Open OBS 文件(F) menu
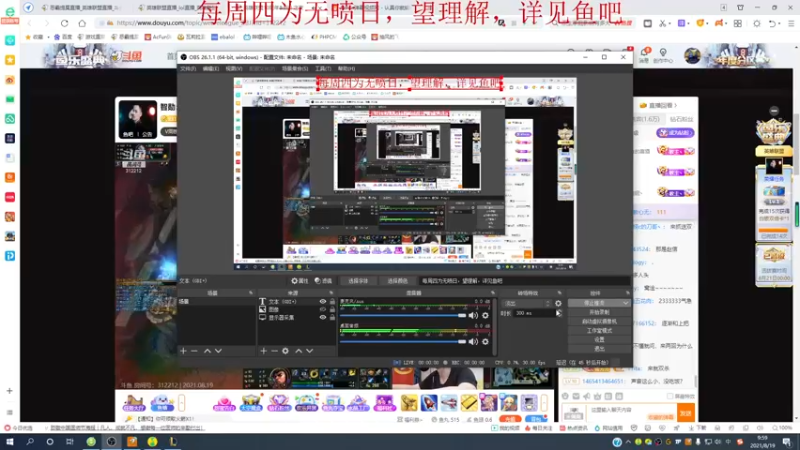 click(188, 68)
